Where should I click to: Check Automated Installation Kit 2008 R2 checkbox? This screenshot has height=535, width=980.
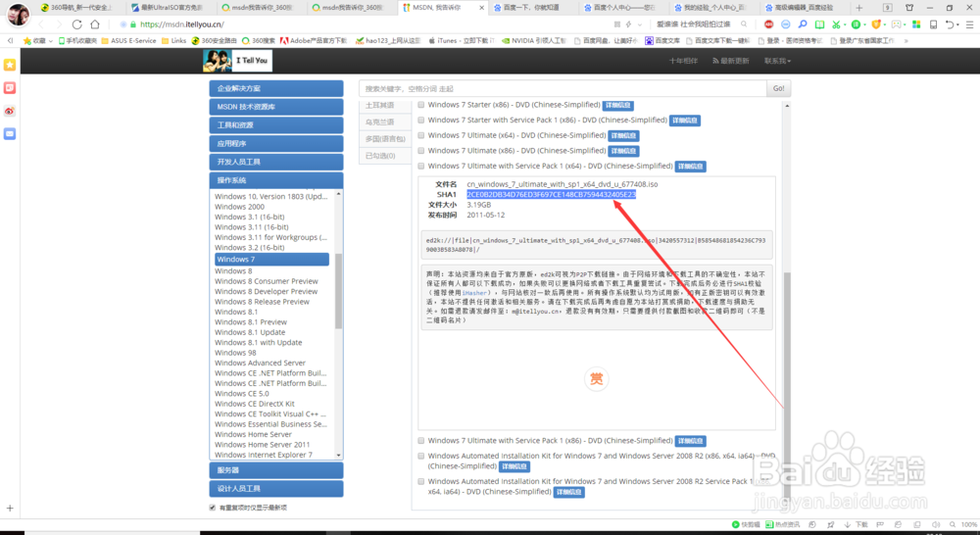[421, 457]
